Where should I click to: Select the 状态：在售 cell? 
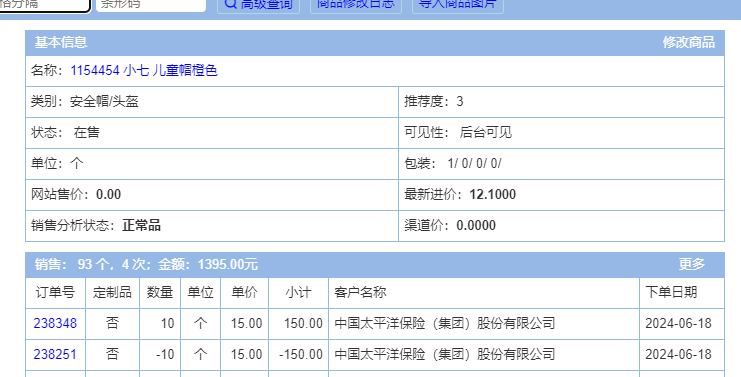point(212,133)
